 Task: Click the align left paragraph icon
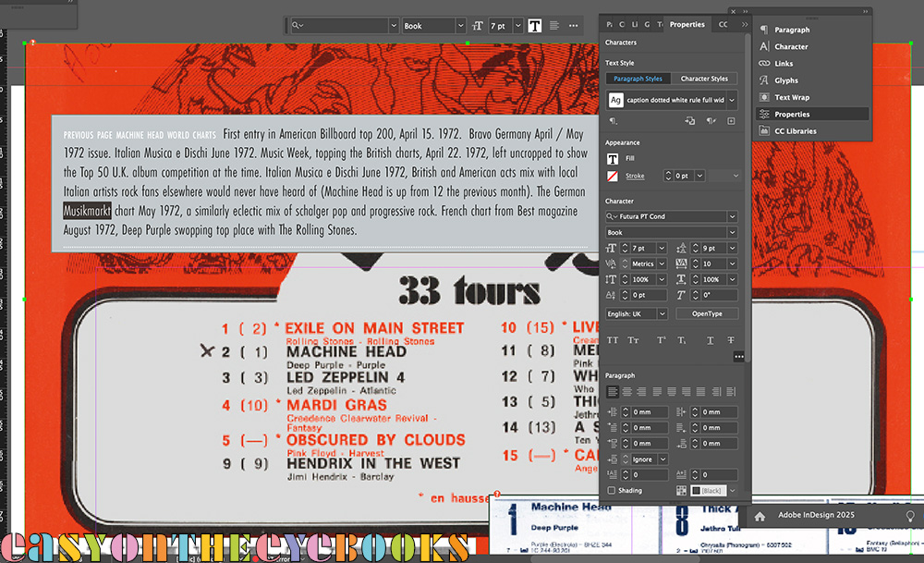pos(612,392)
